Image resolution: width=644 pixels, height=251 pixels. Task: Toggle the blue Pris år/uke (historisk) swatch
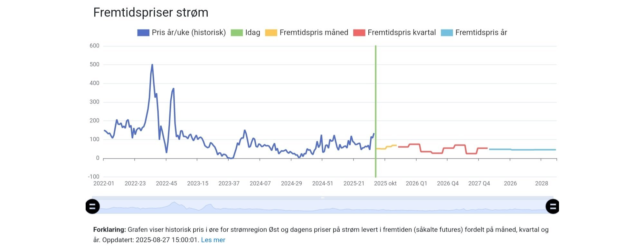tap(143, 33)
